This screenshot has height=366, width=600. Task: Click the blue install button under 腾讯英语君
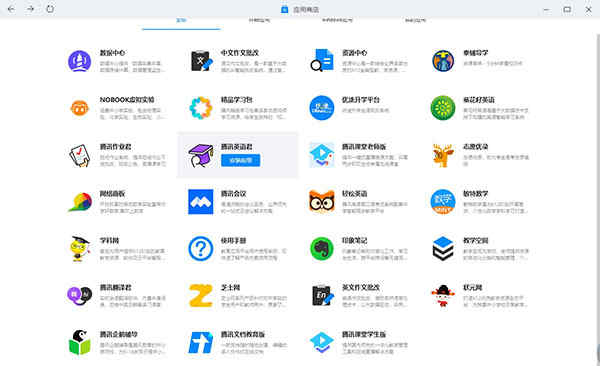coord(240,160)
